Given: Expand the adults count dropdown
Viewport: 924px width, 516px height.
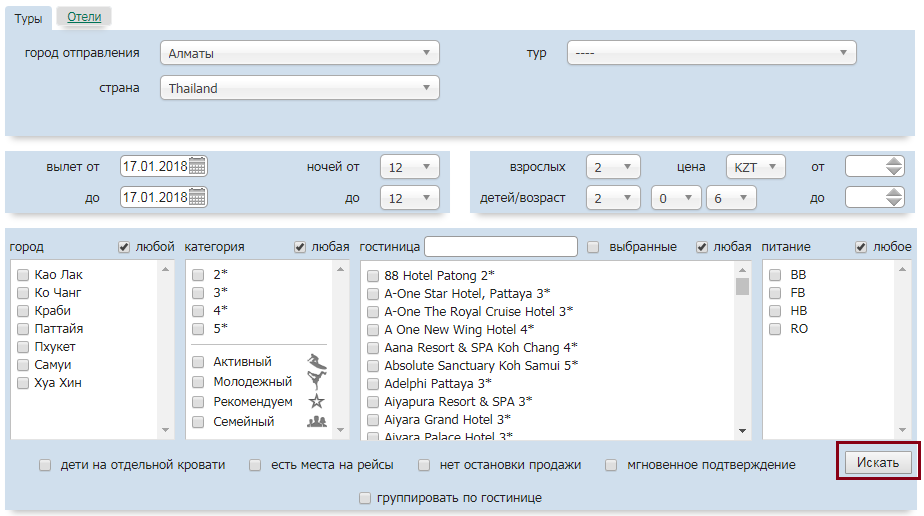Looking at the screenshot, I should click(612, 167).
